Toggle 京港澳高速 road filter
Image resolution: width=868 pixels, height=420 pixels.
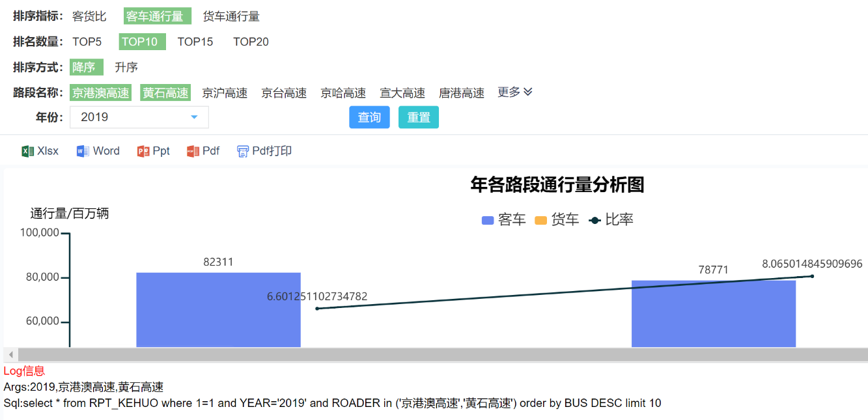(101, 92)
